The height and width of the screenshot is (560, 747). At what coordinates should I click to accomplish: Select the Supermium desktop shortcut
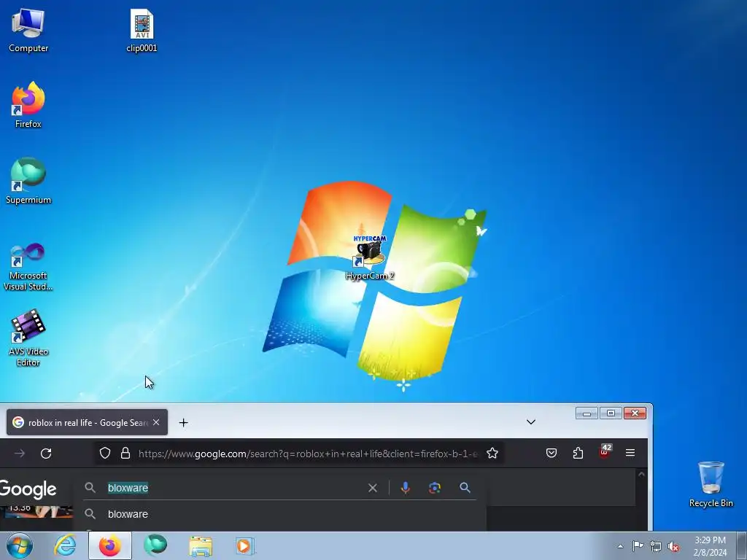coord(28,181)
